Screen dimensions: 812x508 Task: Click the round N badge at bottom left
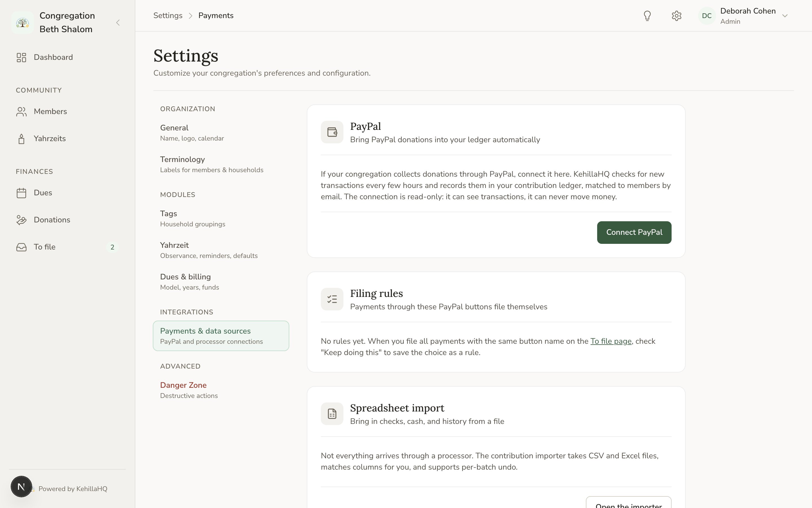tap(21, 487)
